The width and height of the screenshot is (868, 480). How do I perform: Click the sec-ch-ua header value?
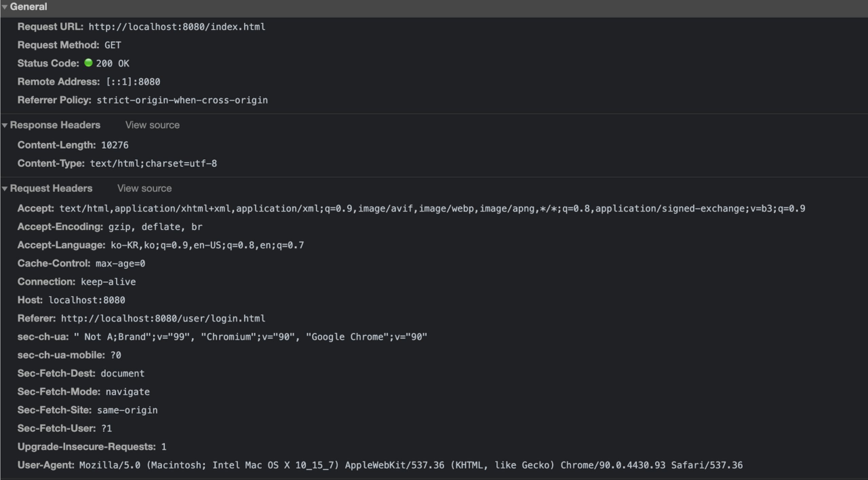(250, 337)
